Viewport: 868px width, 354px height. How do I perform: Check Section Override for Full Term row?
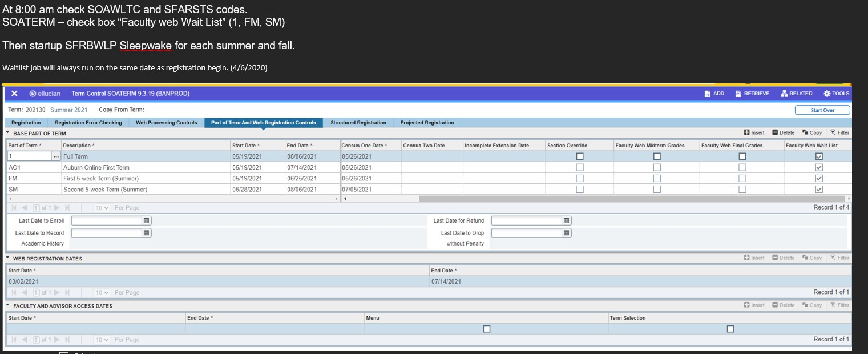(x=580, y=156)
